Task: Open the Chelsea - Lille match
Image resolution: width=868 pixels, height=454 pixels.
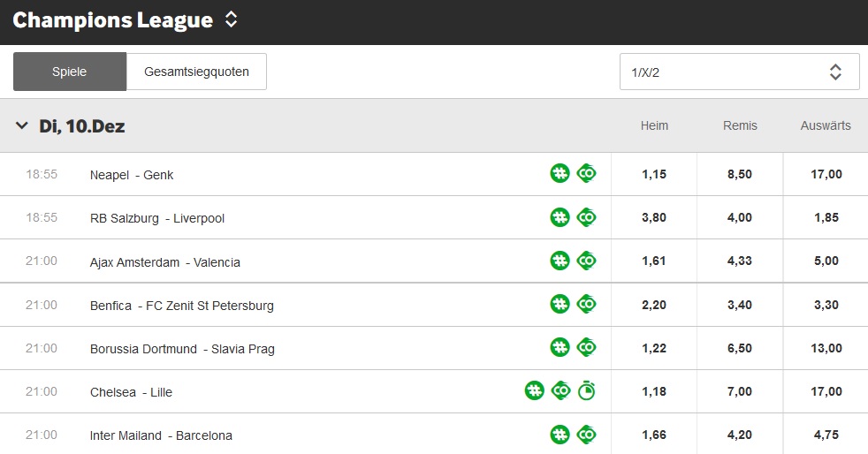Action: tap(131, 392)
